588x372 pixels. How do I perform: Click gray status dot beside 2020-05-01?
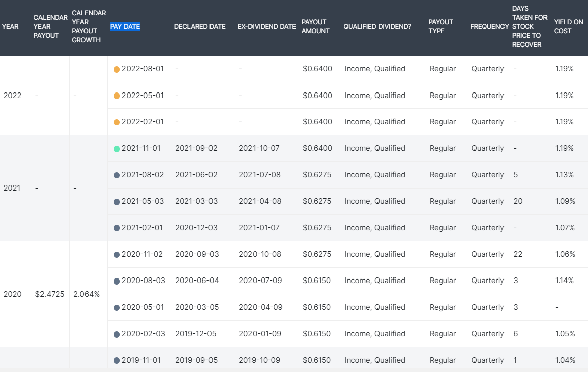[x=116, y=308]
